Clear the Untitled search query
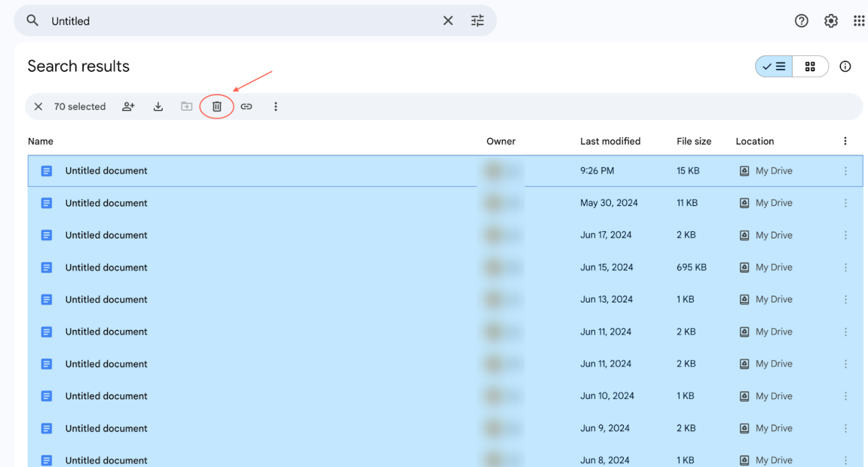Image resolution: width=868 pixels, height=467 pixels. click(x=448, y=20)
